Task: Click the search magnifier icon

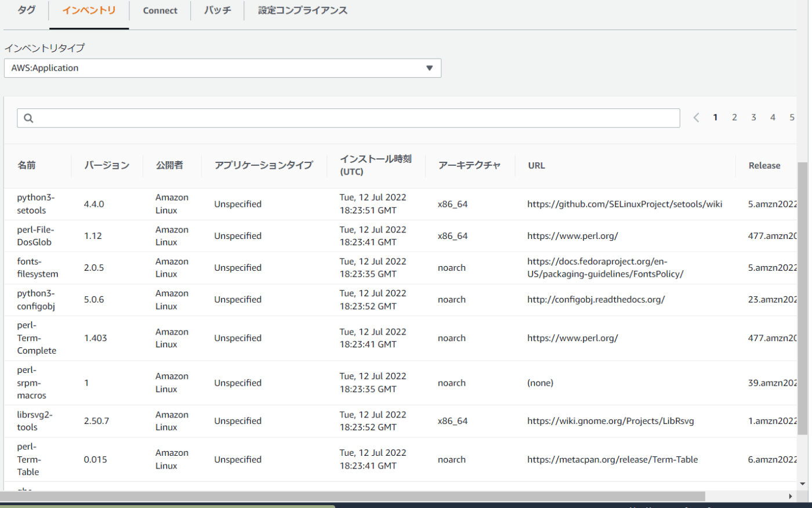Action: (28, 118)
